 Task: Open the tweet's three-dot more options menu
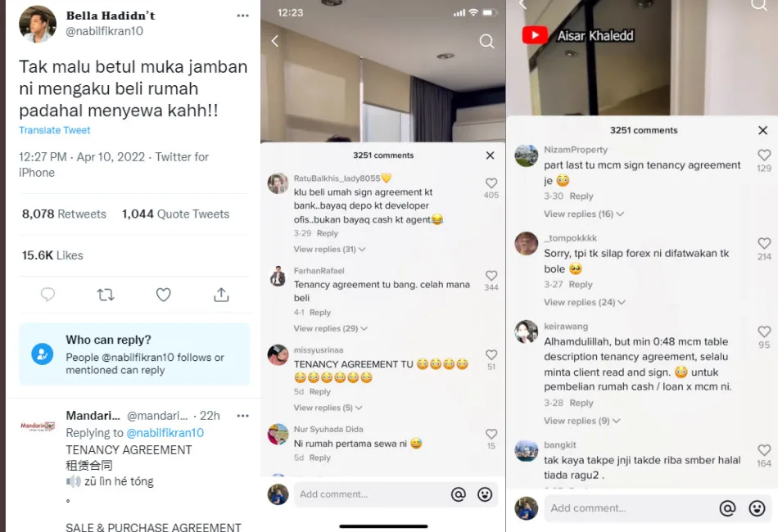[x=242, y=16]
